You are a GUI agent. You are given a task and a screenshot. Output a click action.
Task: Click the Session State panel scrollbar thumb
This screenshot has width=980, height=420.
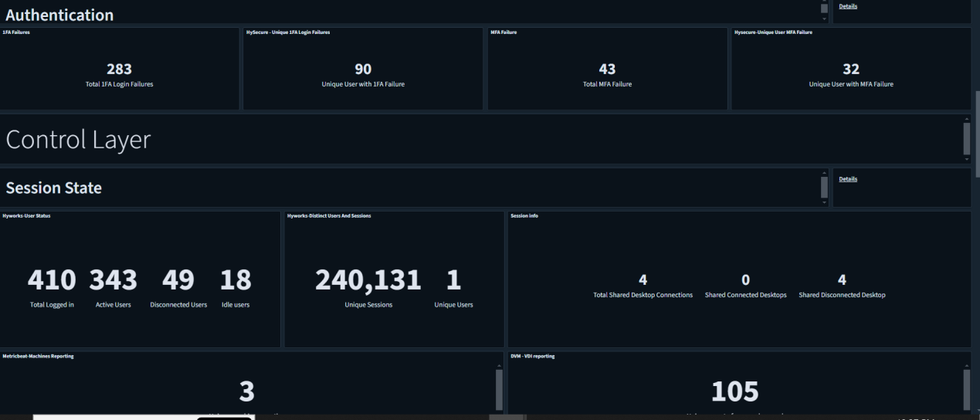[x=824, y=187]
